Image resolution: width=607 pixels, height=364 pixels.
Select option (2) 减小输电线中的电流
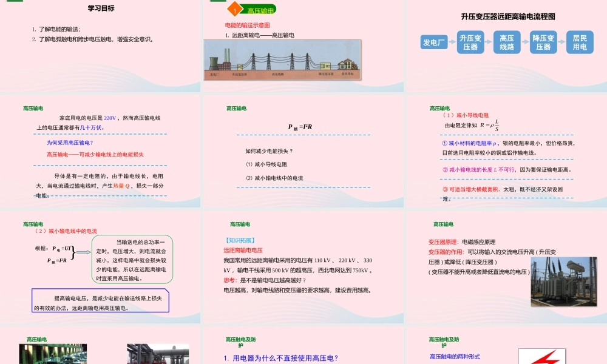point(274,178)
